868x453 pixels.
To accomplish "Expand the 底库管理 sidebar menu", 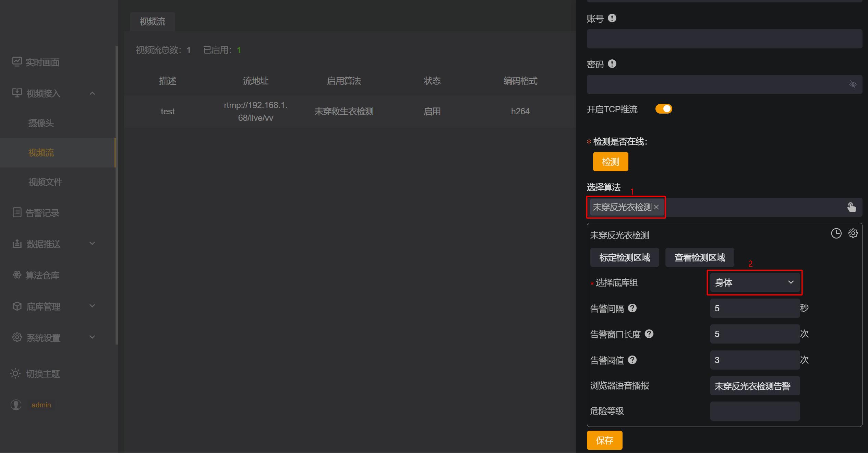I will [53, 306].
